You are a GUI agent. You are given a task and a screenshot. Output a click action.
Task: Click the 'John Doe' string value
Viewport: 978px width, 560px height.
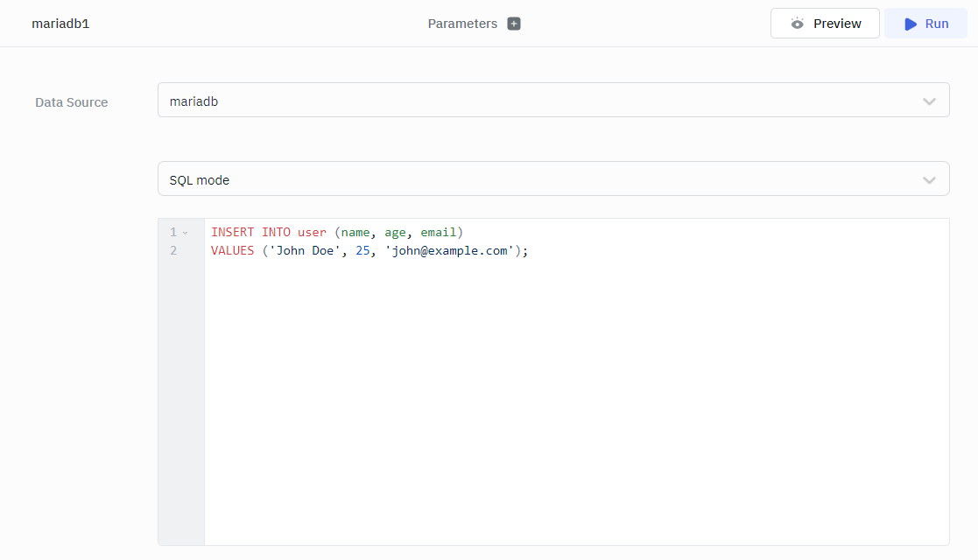click(305, 251)
